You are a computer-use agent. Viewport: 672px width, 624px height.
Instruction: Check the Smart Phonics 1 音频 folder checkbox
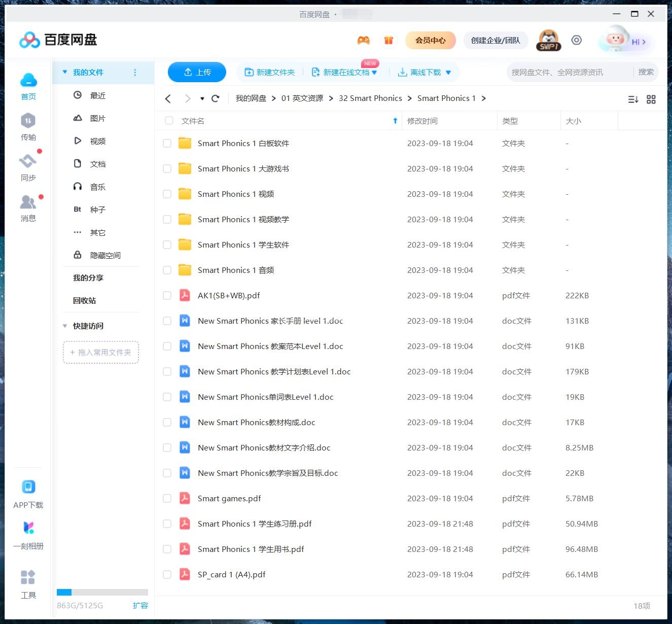click(167, 270)
